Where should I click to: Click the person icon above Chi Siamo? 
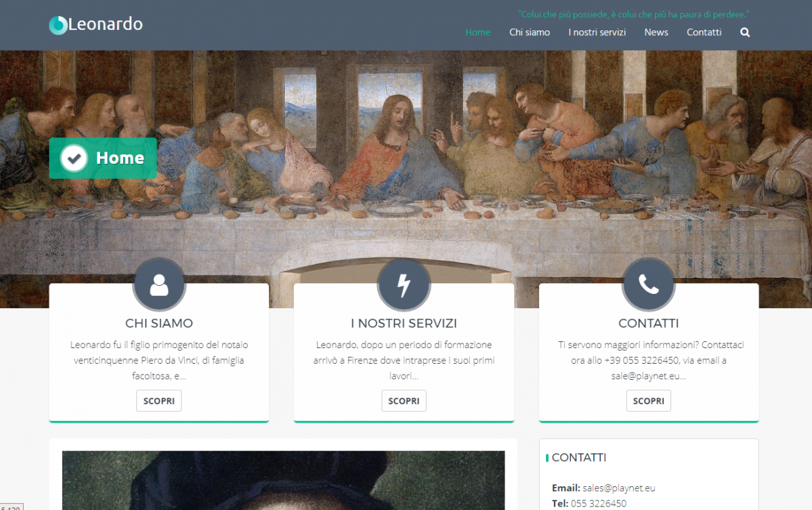pos(159,284)
